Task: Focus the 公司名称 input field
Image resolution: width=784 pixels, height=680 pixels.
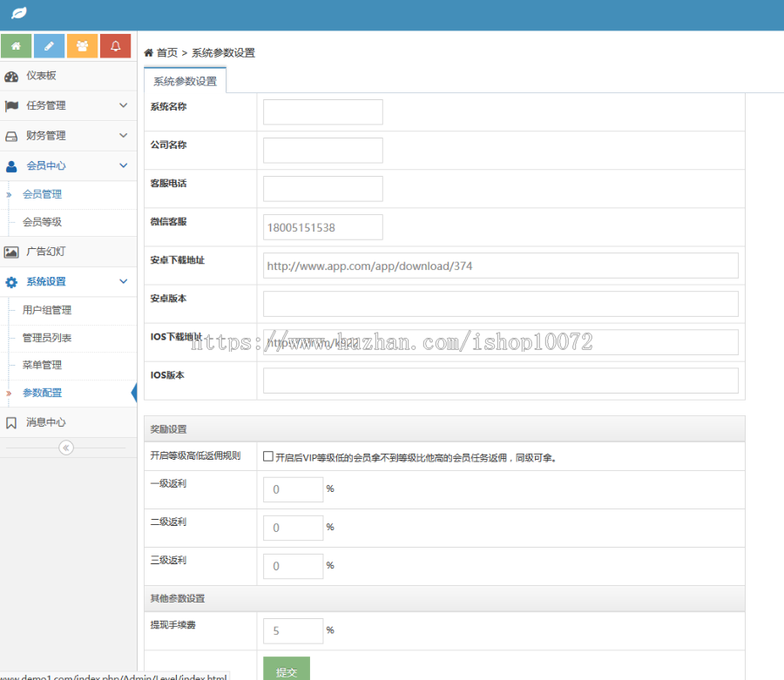Action: click(x=323, y=151)
